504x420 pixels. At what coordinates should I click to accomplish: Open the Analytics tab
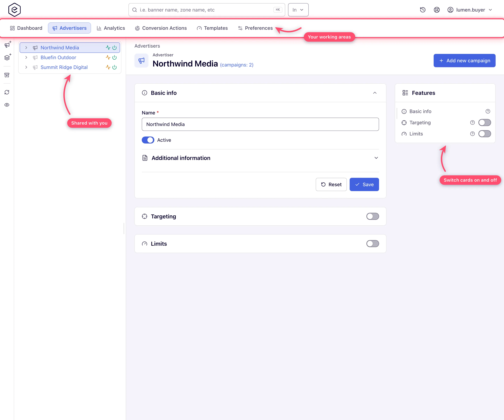pos(111,28)
